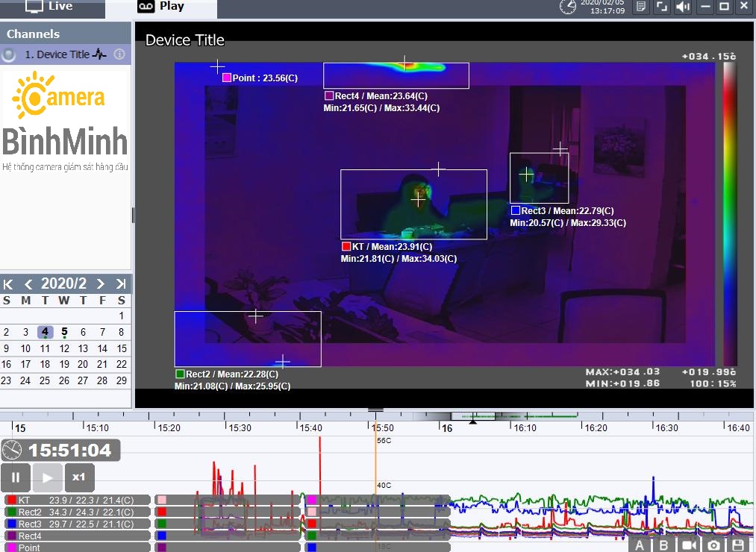Click the play button
The image size is (756, 552).
pos(47,477)
